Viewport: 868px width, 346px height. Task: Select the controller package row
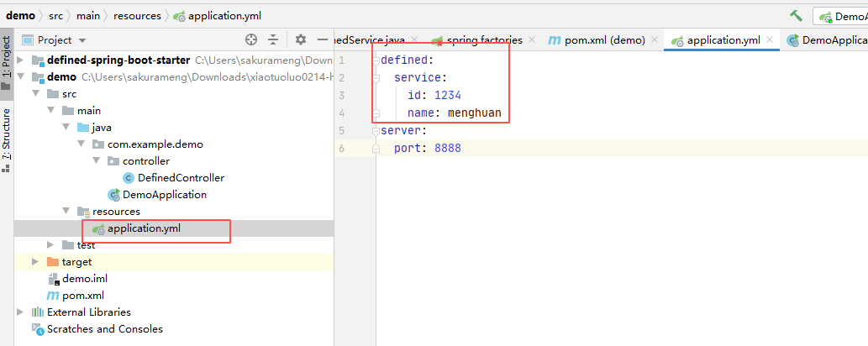[x=174, y=161]
